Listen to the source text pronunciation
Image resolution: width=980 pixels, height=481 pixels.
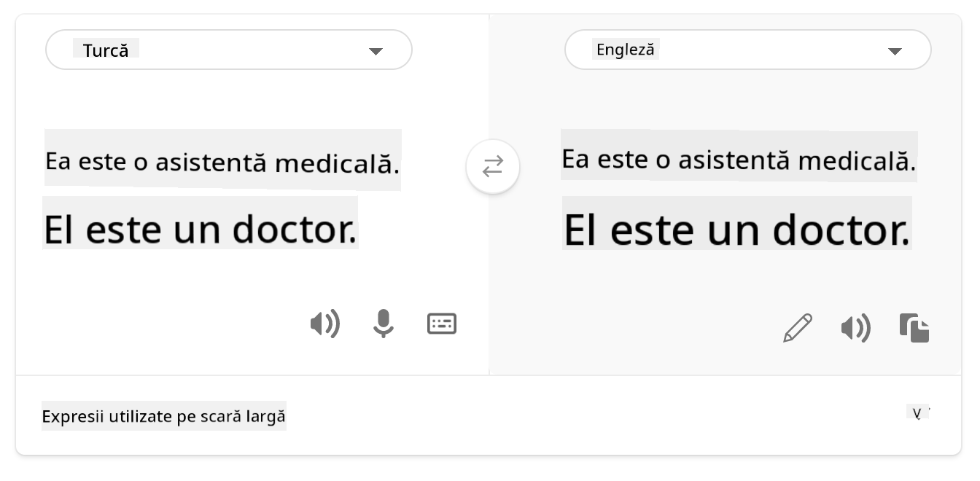coord(325,324)
